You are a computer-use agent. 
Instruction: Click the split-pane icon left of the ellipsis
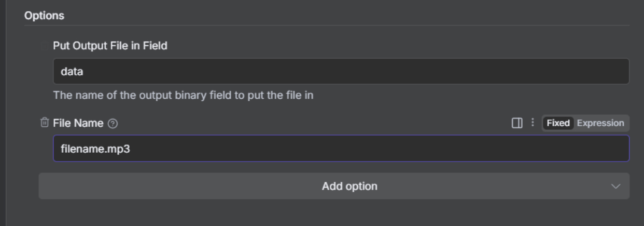click(x=516, y=123)
